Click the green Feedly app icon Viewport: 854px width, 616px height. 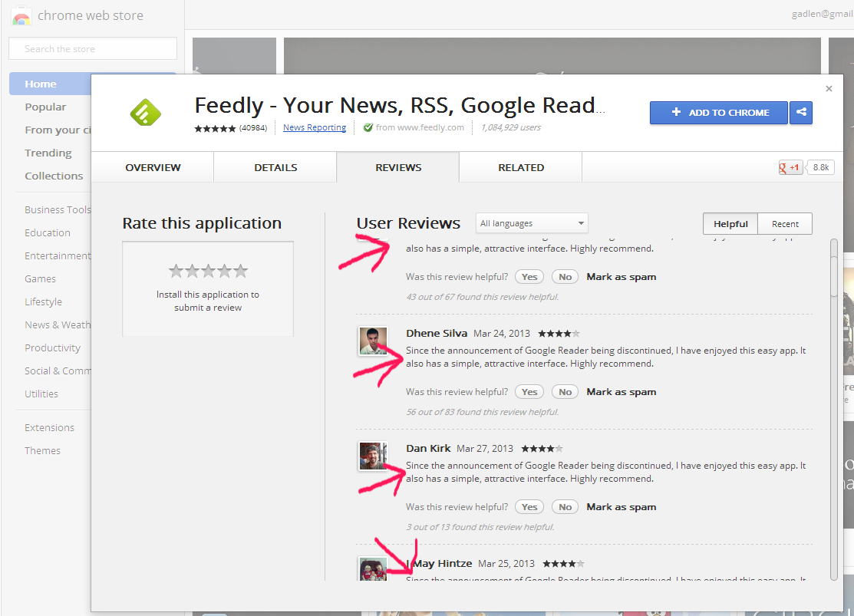point(146,112)
